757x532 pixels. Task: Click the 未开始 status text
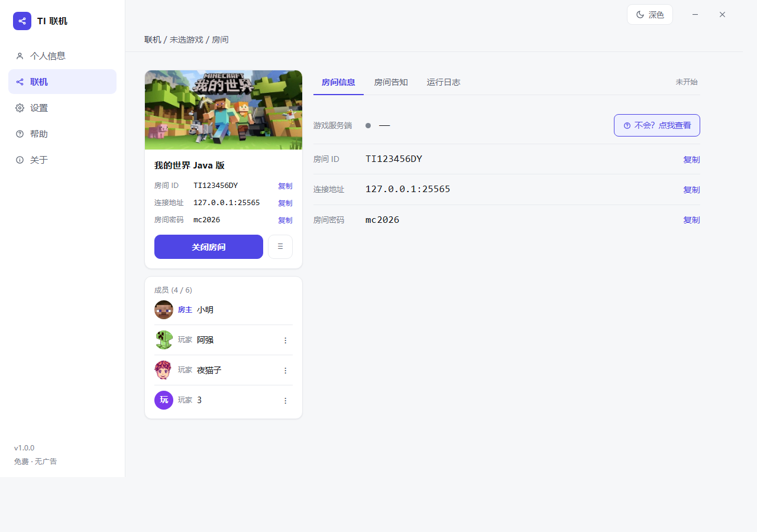(x=687, y=82)
